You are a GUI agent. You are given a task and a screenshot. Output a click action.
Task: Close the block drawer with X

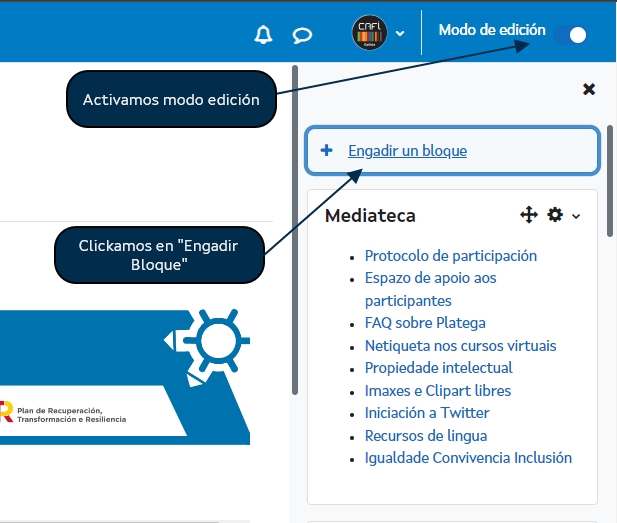coord(589,89)
